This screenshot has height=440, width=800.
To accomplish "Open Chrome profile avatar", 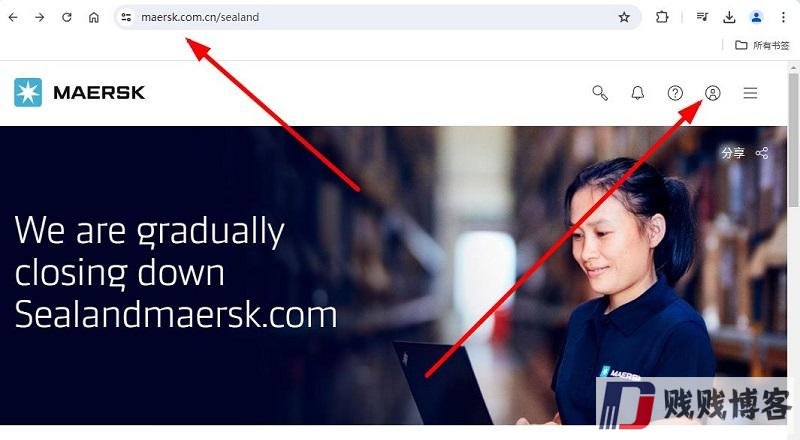I will tap(757, 17).
